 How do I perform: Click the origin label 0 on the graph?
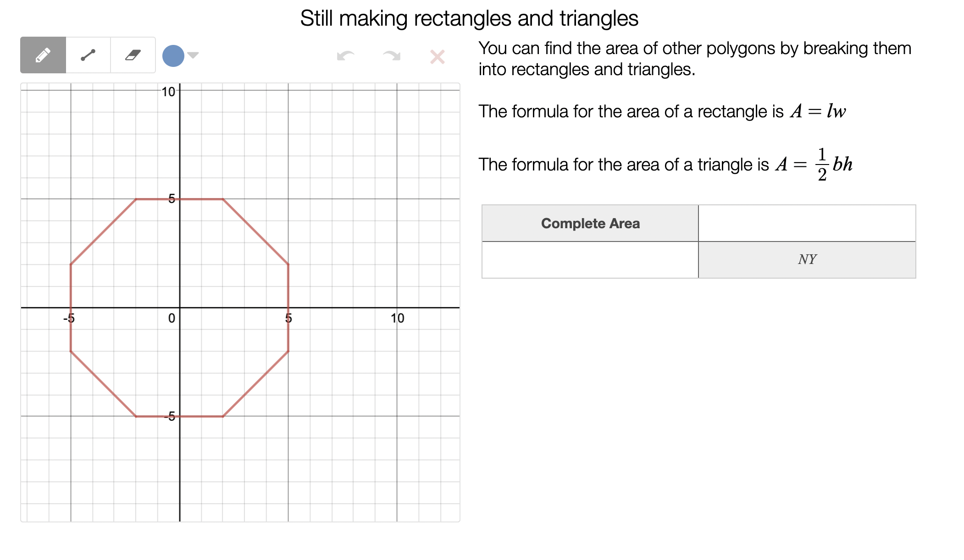pyautogui.click(x=172, y=318)
